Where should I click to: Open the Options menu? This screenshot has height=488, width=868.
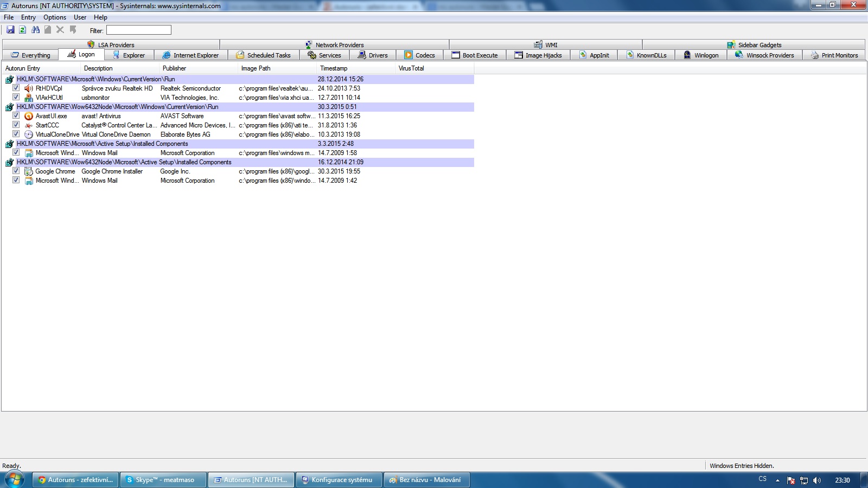coord(55,17)
